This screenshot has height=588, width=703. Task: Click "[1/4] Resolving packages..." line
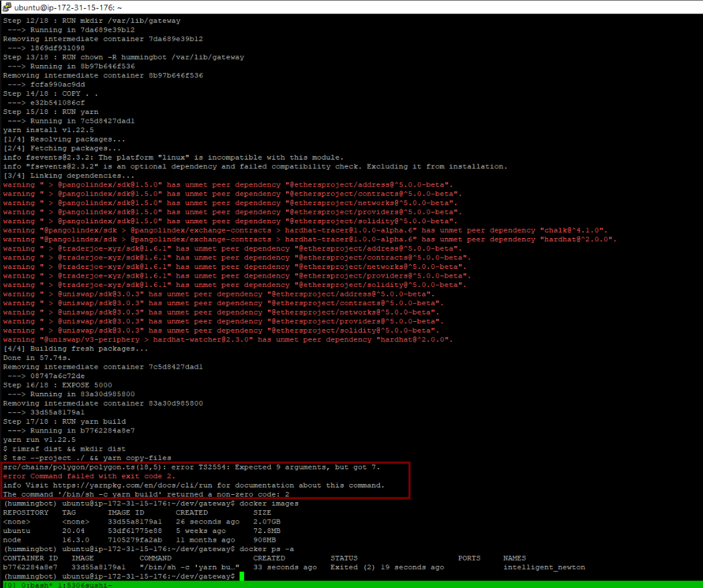(64, 139)
